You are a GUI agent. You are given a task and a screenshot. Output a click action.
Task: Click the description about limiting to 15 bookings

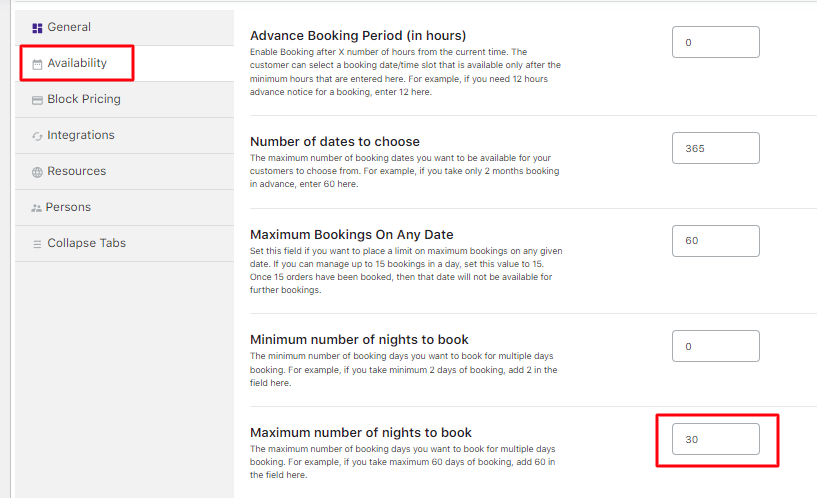point(406,270)
